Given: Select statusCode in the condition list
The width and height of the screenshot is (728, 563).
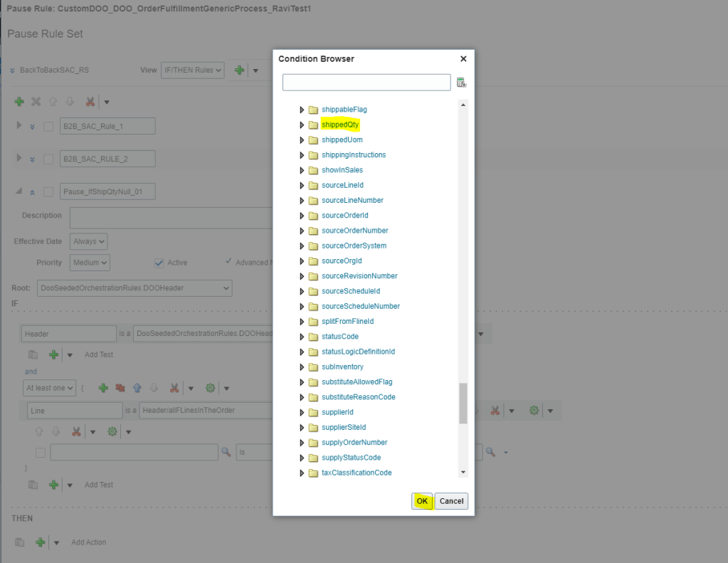Looking at the screenshot, I should coord(339,337).
